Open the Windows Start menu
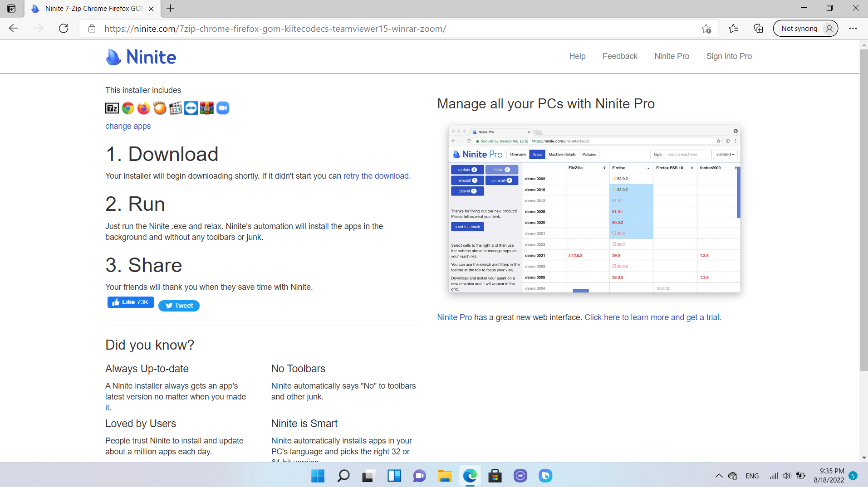This screenshot has width=868, height=487. point(318,476)
